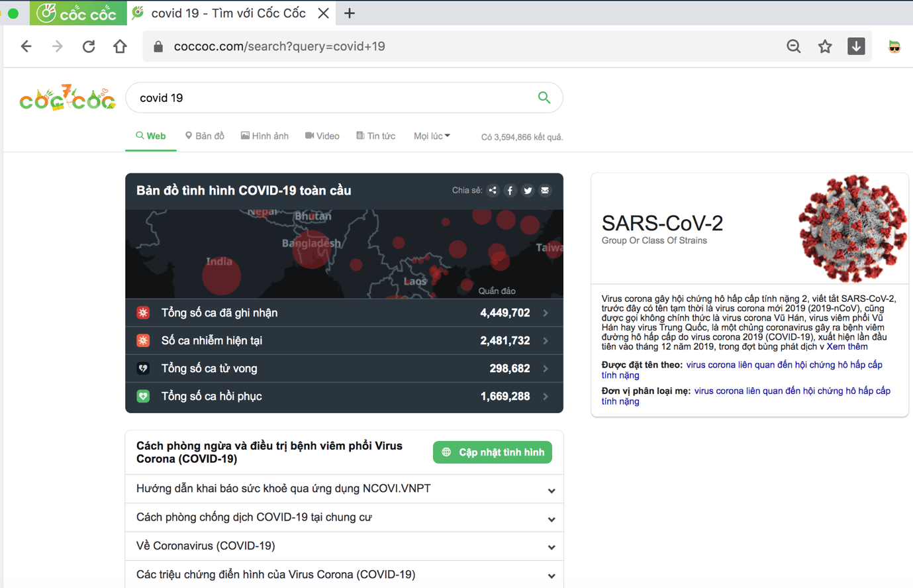Share the COVID map via email icon
Screen dimensions: 913x588
[545, 191]
